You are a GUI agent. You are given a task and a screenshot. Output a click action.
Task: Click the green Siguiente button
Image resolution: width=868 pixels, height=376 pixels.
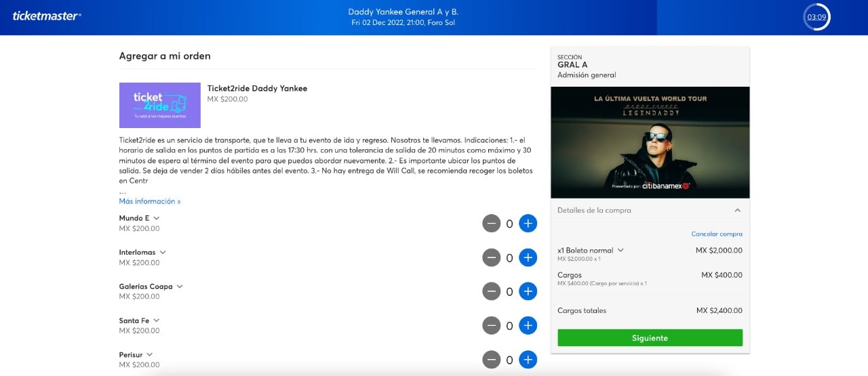click(650, 337)
